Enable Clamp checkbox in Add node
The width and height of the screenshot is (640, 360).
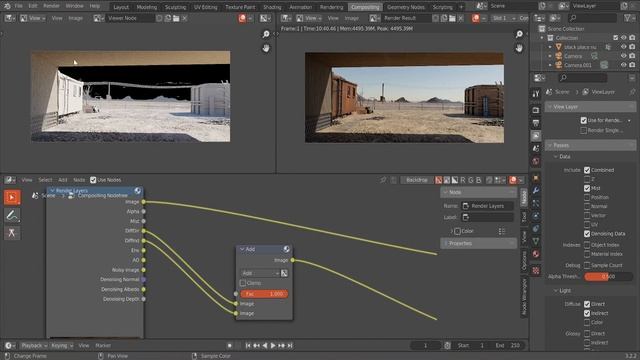point(243,283)
